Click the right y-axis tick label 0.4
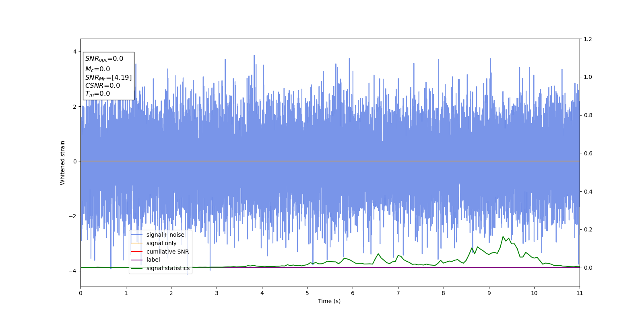Viewport: 644px width, 322px height. pos(588,192)
